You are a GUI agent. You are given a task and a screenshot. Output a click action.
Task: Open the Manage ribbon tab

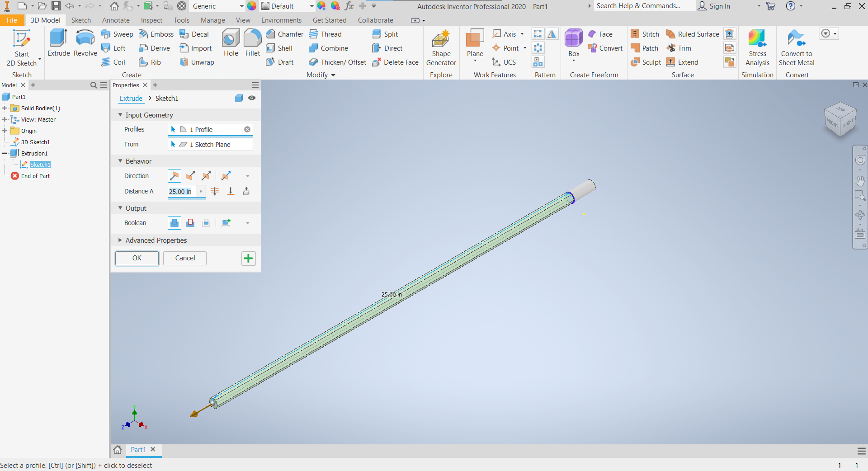point(212,20)
